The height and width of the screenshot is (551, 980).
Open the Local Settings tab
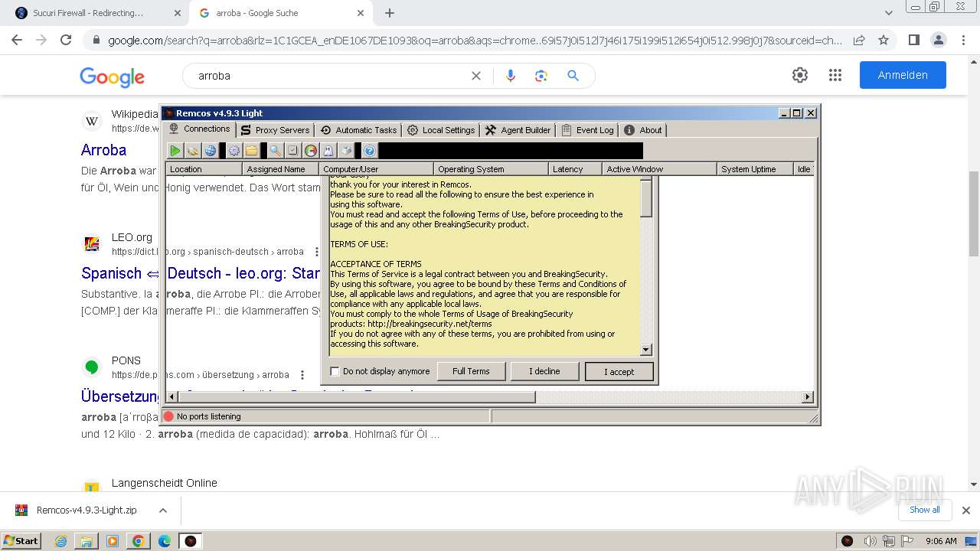tap(441, 130)
